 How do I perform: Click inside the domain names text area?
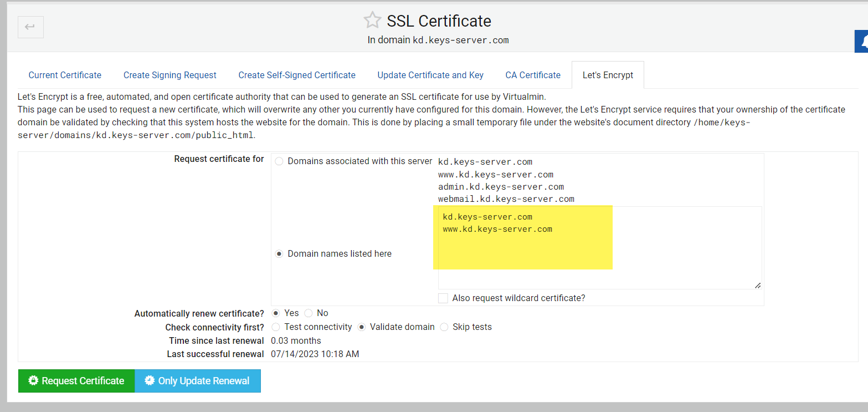click(x=600, y=248)
